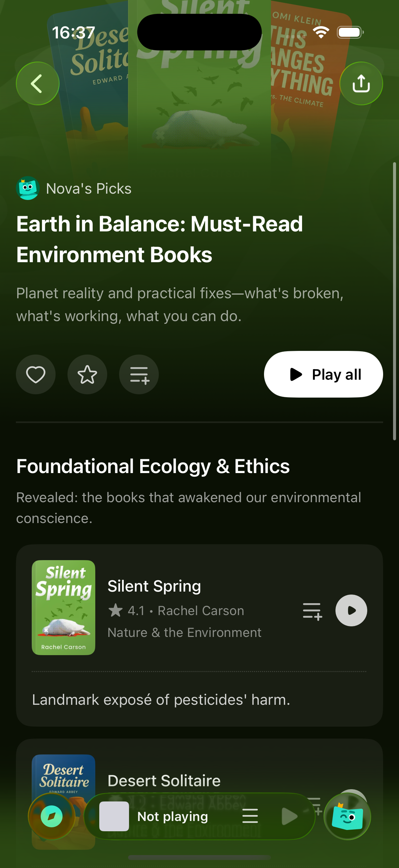The height and width of the screenshot is (868, 399).
Task: Open Desert Solitaire book title
Action: pos(164,781)
